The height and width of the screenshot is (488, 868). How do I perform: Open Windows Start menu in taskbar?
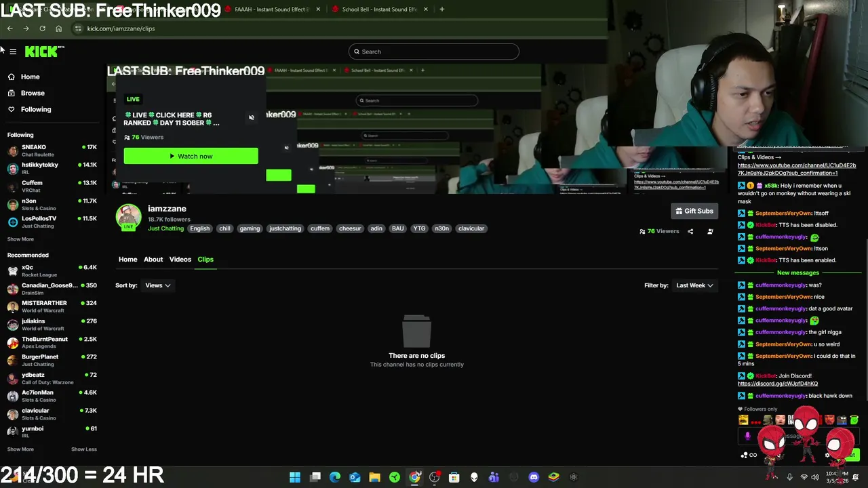click(x=295, y=477)
